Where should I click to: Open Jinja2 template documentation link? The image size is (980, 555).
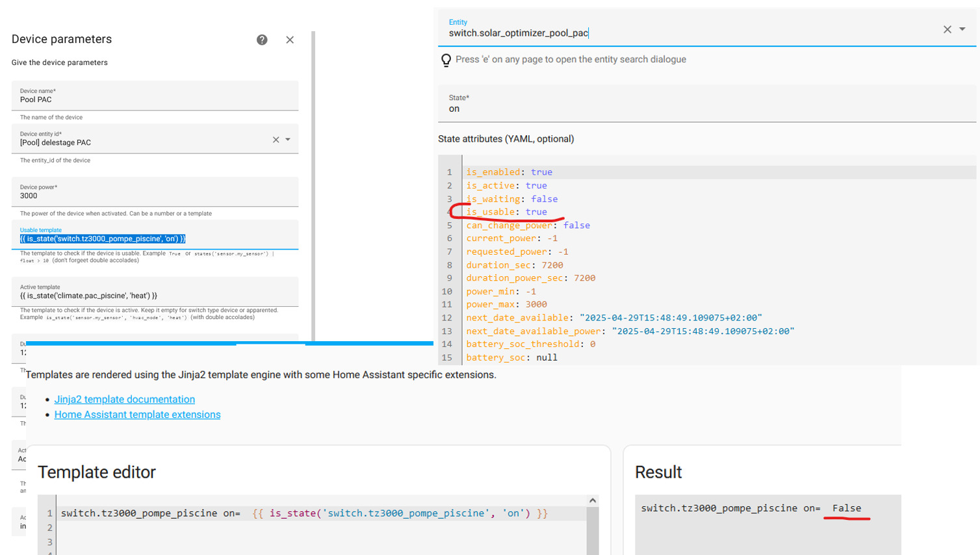coord(124,400)
